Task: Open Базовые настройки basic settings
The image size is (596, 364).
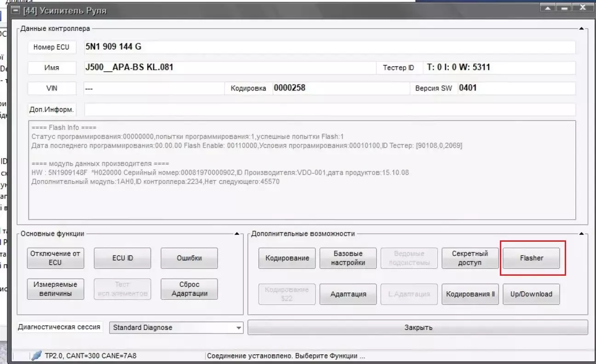Action: [x=348, y=258]
